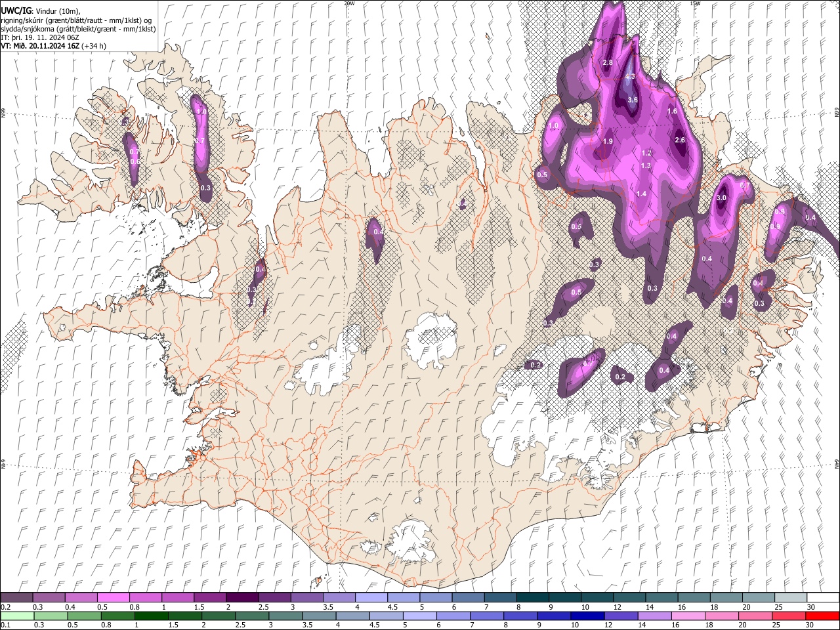Select upper legend swatch between 9 and 10

pos(565,597)
